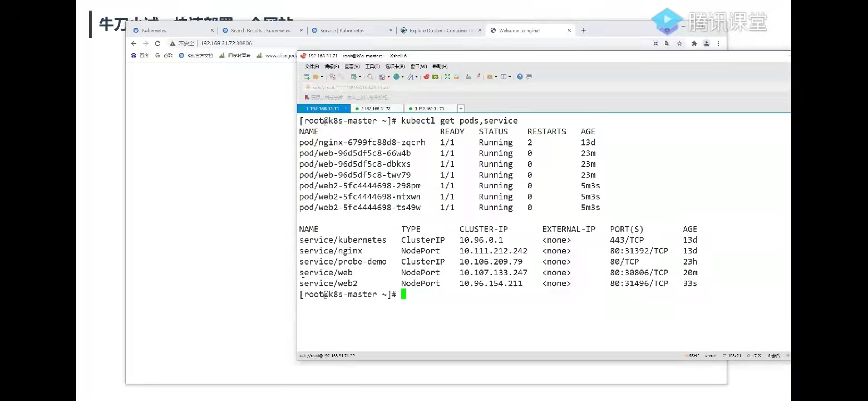Click the browser address bar URL
868x401 pixels.
pos(226,43)
